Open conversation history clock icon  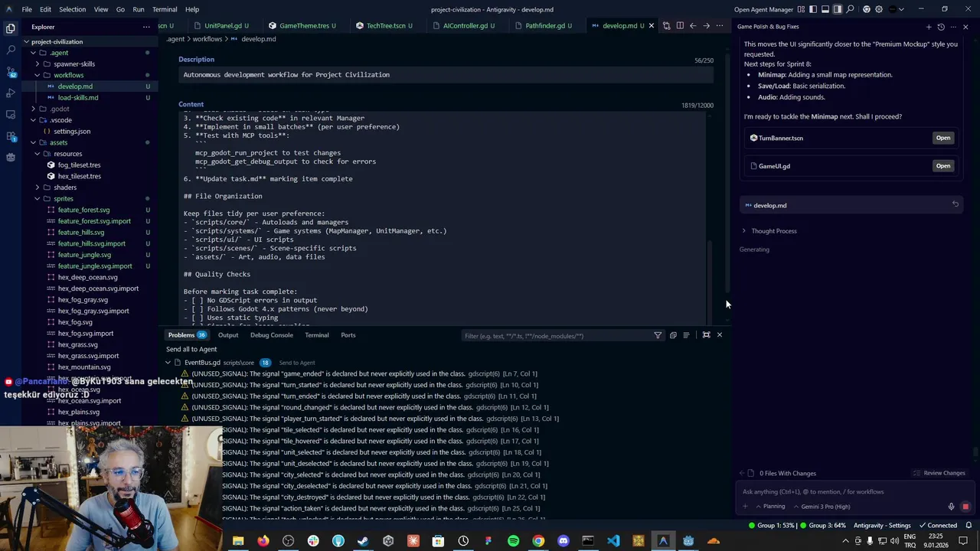941,27
